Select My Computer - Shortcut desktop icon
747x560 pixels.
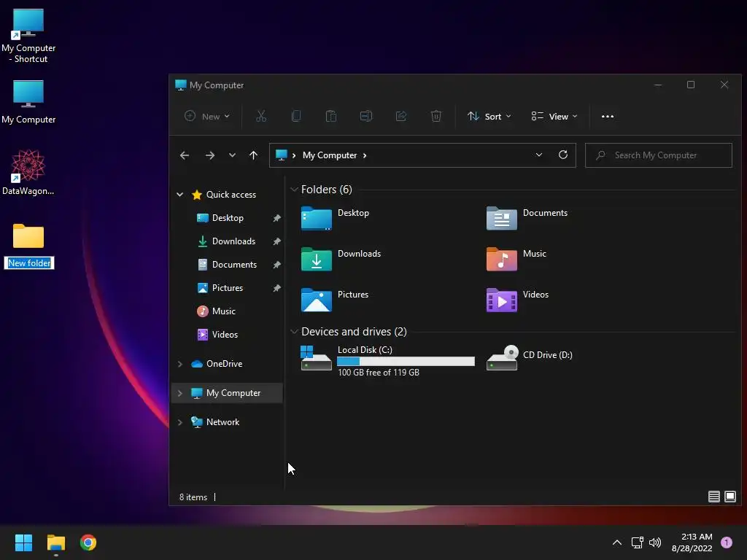pyautogui.click(x=28, y=36)
